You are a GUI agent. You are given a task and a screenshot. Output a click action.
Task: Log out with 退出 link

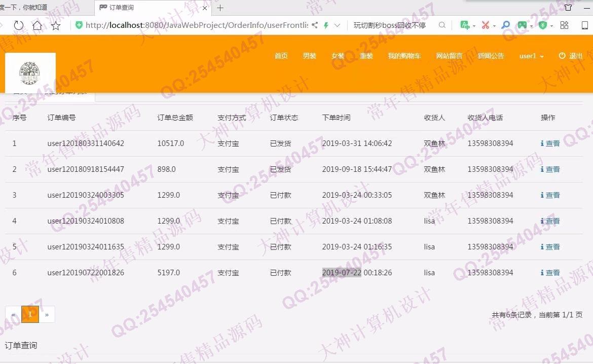tap(571, 56)
